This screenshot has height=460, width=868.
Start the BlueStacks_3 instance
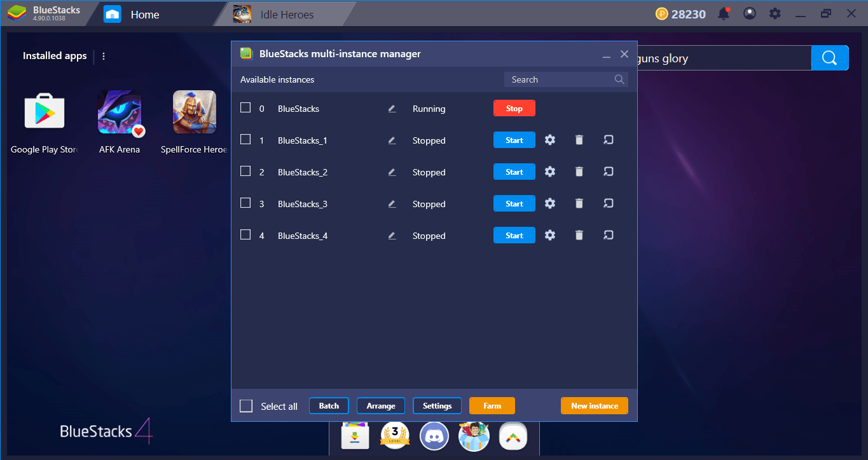[x=514, y=203]
